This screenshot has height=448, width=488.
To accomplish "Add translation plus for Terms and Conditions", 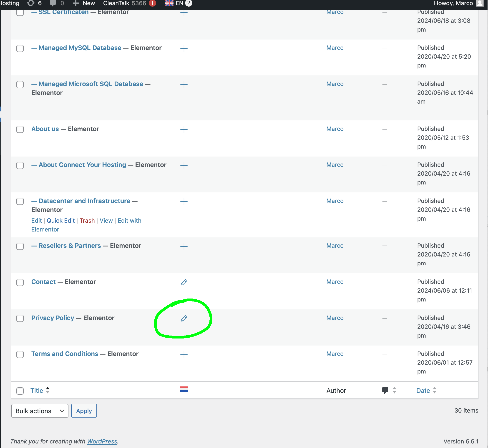I will click(x=184, y=354).
